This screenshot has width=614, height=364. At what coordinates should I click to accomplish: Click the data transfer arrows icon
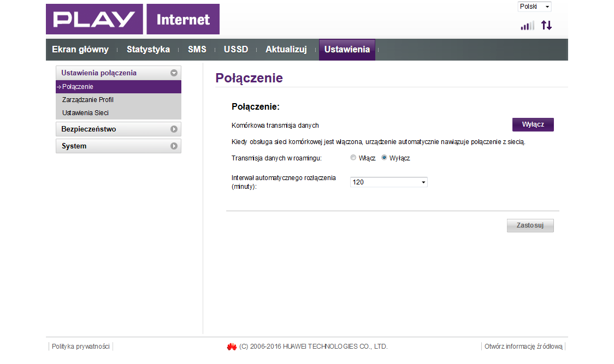[546, 25]
